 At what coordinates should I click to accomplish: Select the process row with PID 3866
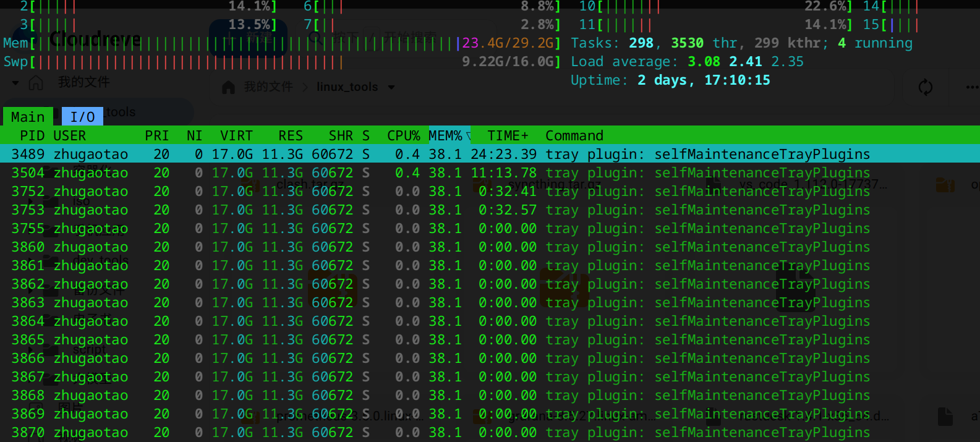point(490,358)
